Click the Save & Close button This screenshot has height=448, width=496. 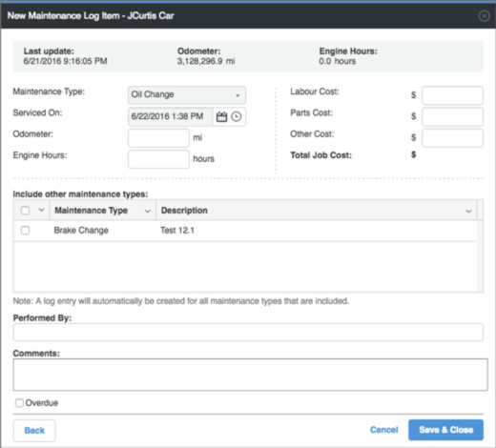(x=445, y=430)
